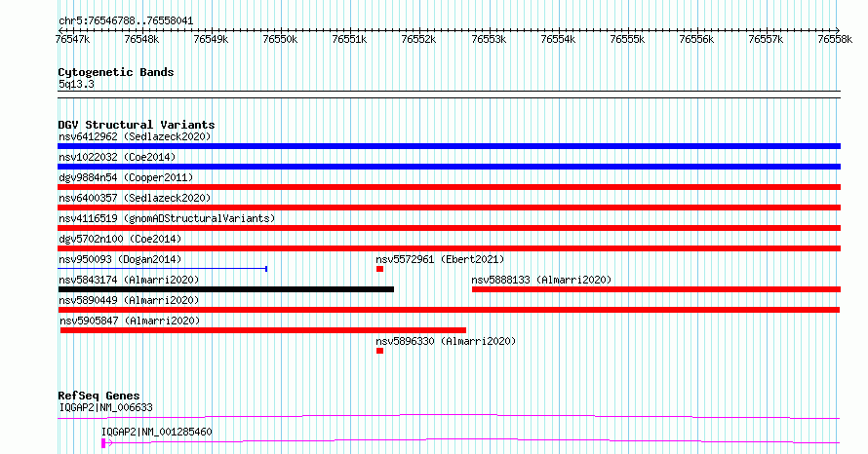868x454 pixels.
Task: Click the 76548k ruler tick label
Action: pos(141,39)
